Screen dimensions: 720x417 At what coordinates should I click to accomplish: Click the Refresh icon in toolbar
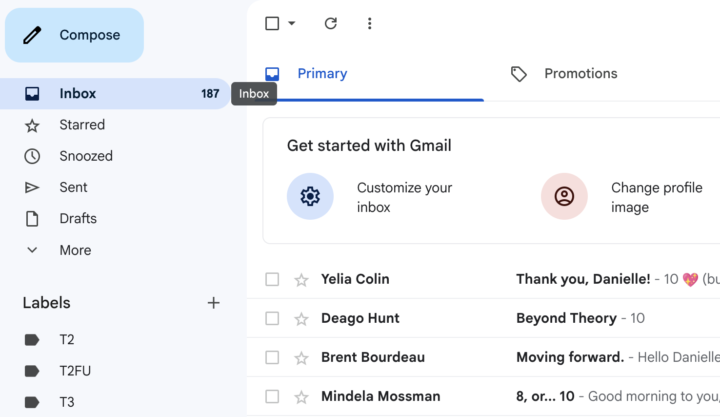[x=331, y=23]
